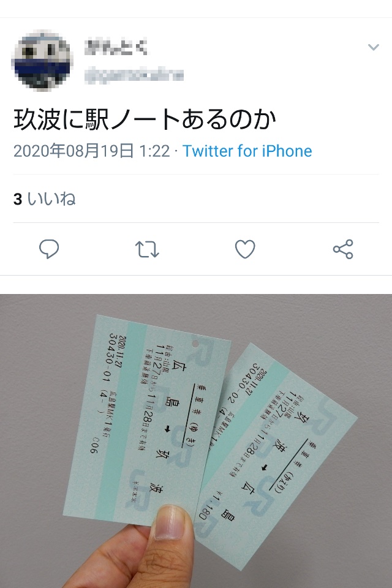Open the pixelated profile avatar

[42, 61]
